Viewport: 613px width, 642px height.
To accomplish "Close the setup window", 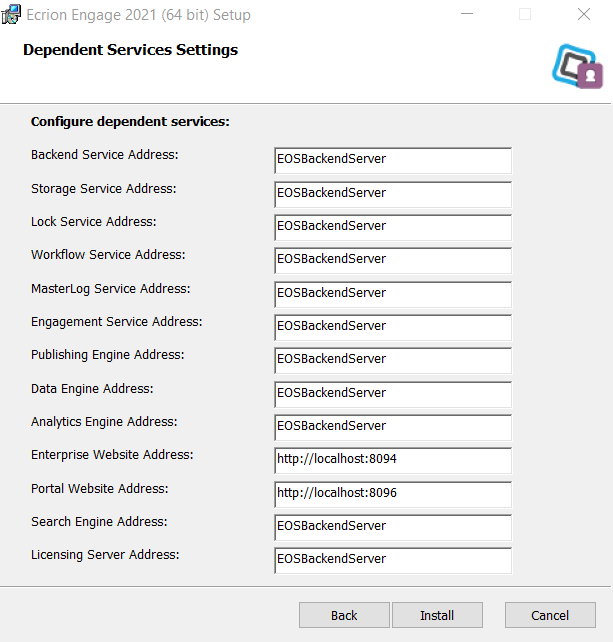I will 584,14.
